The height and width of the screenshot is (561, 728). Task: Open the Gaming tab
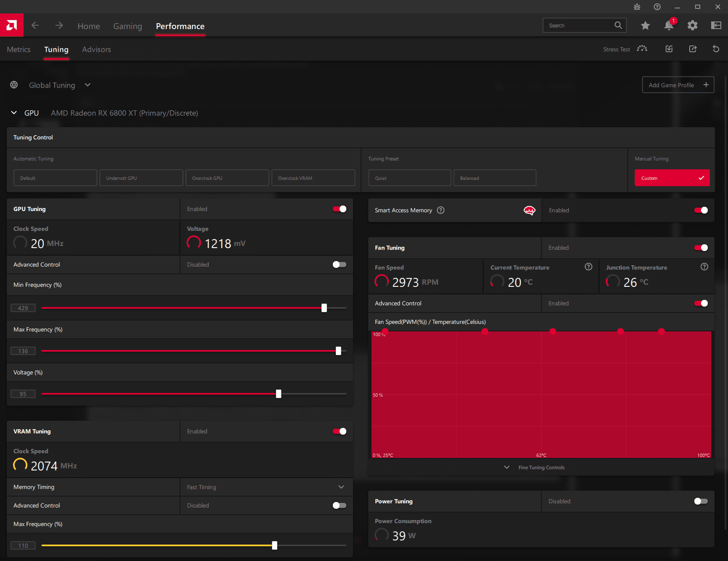tap(128, 26)
